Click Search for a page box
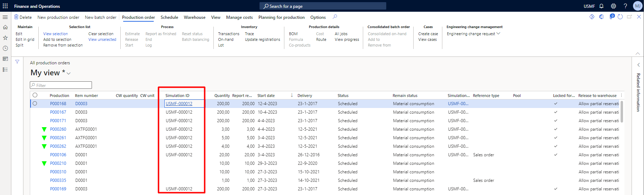 tap(323, 6)
